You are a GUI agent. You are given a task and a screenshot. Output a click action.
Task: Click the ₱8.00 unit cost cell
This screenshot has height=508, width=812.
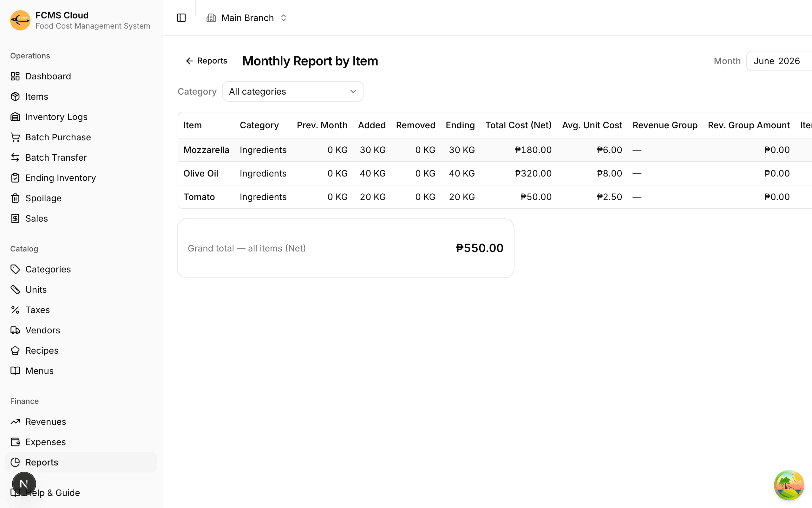point(609,173)
